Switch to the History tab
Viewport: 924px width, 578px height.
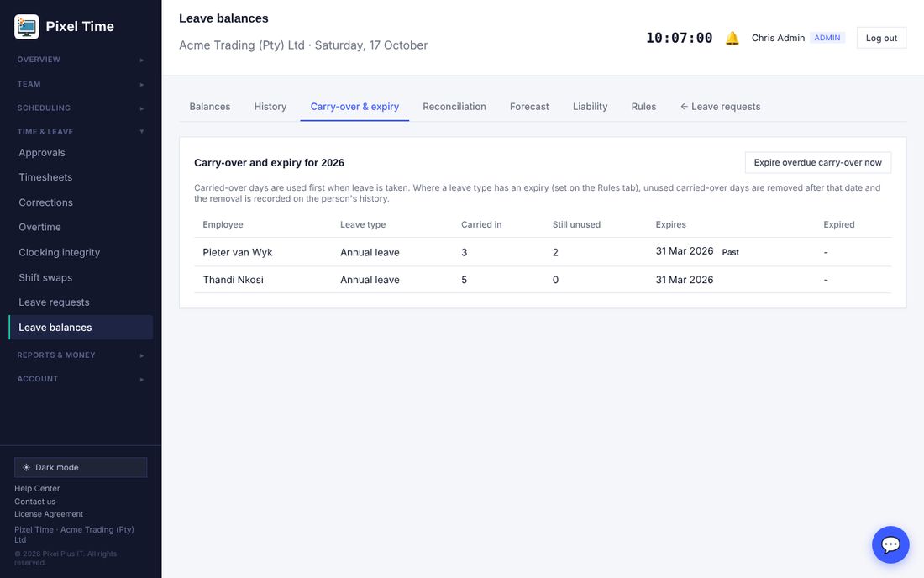[270, 107]
